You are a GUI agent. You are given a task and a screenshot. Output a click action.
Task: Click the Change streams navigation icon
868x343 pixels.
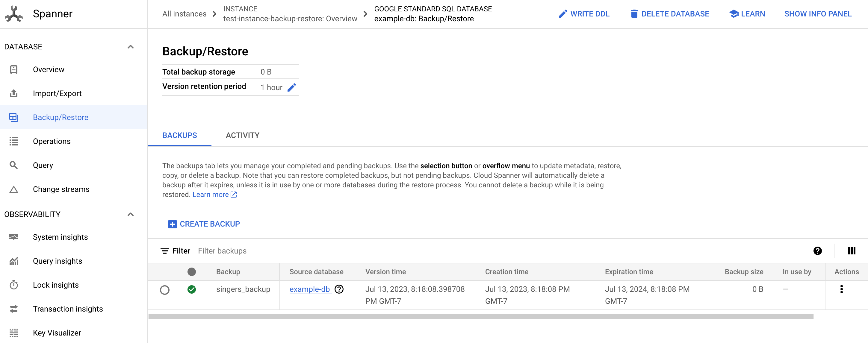coord(13,189)
